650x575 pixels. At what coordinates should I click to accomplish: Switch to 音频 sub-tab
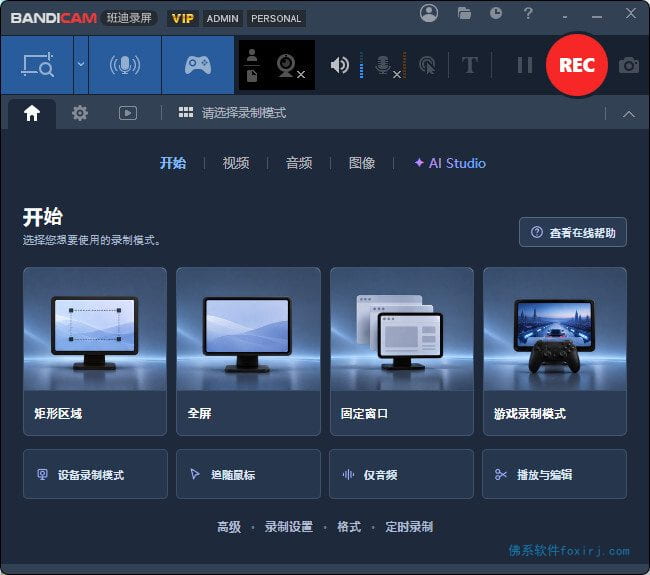[299, 163]
